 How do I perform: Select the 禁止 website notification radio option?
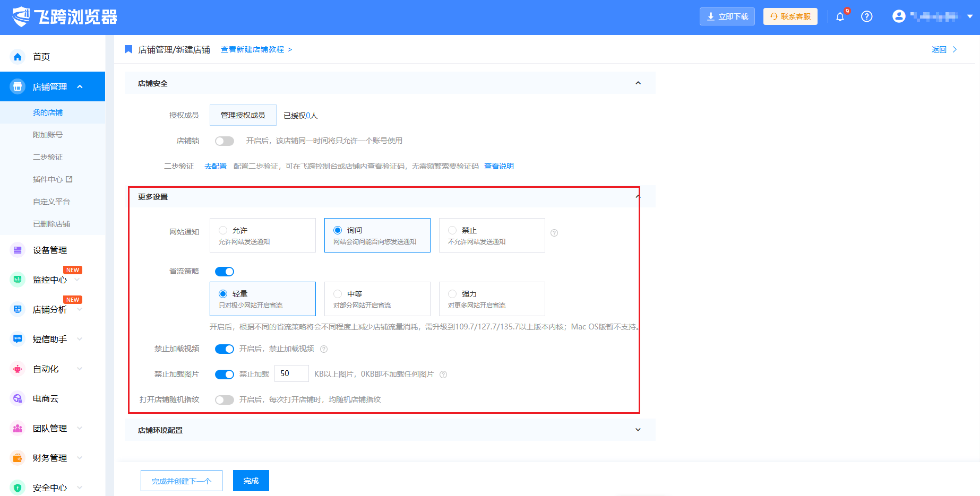452,230
